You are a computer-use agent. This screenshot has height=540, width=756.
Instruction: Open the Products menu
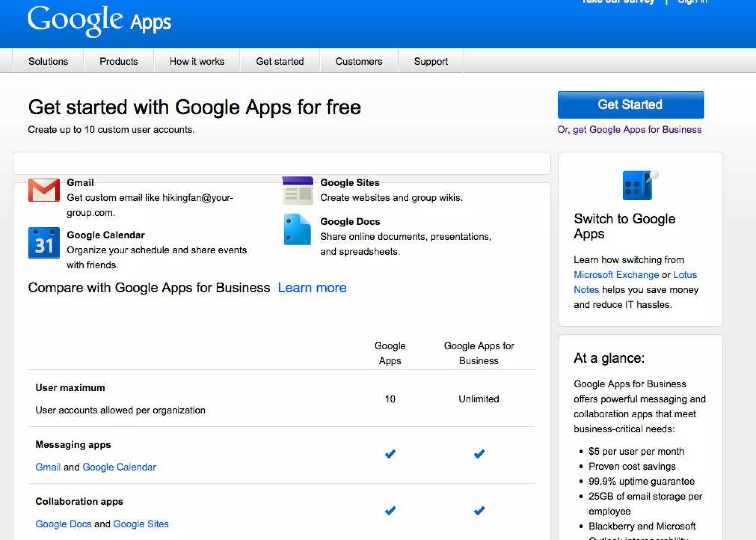pyautogui.click(x=118, y=61)
